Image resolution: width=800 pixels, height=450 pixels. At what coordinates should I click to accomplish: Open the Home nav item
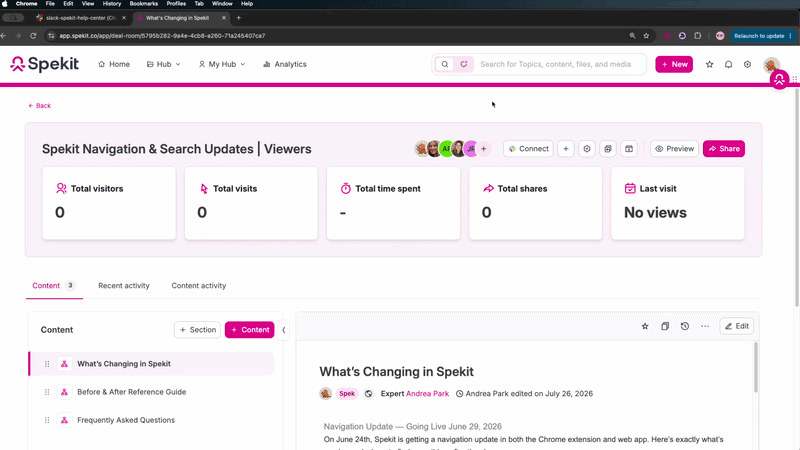114,64
